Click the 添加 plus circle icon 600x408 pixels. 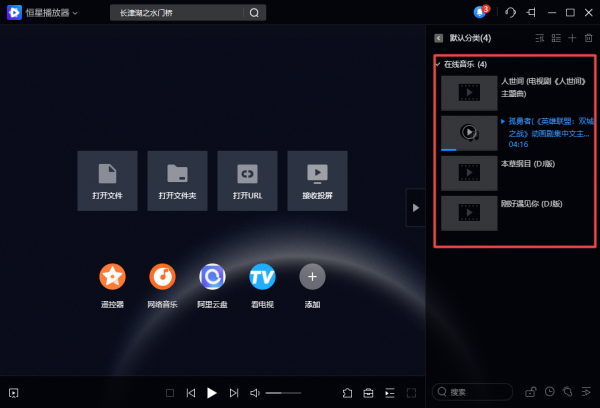[x=312, y=276]
